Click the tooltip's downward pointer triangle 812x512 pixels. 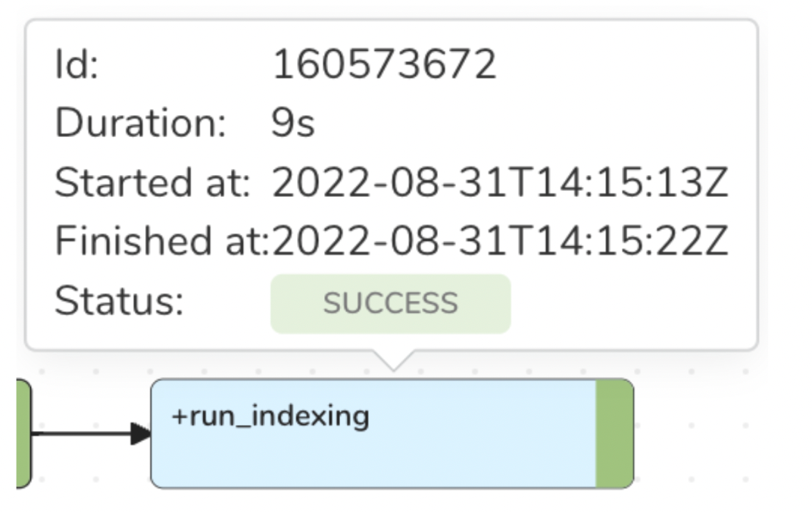tap(392, 359)
